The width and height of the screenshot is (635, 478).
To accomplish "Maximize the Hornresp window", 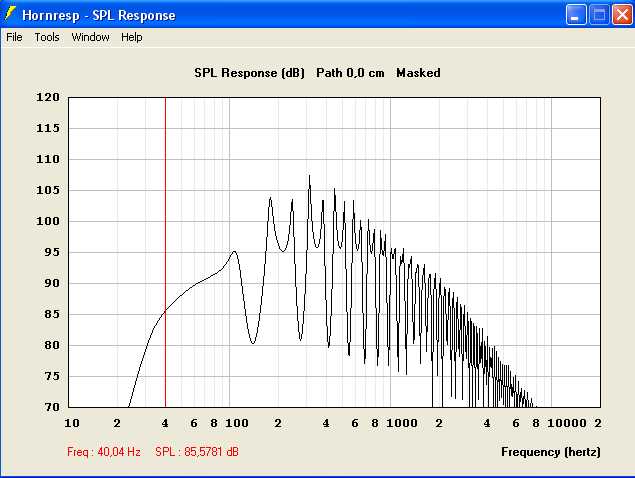I will click(599, 15).
